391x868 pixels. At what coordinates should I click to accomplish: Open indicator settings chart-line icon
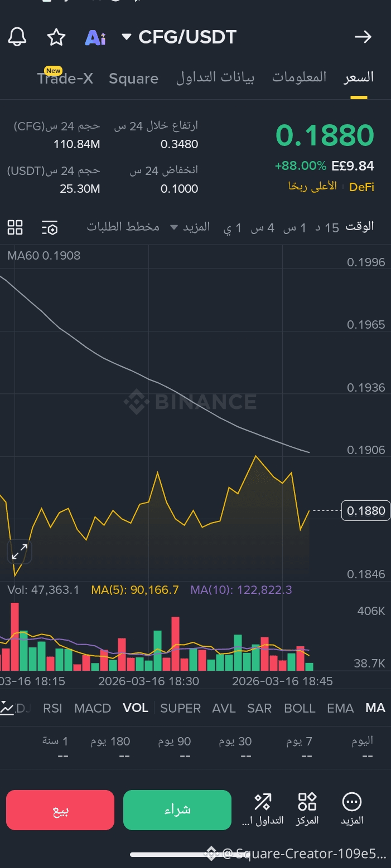7,708
